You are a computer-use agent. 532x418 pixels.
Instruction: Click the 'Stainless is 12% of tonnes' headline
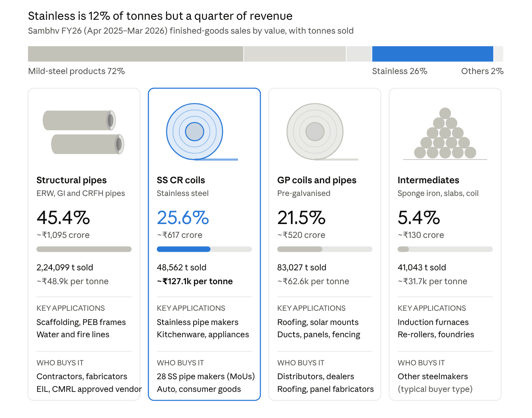point(160,16)
